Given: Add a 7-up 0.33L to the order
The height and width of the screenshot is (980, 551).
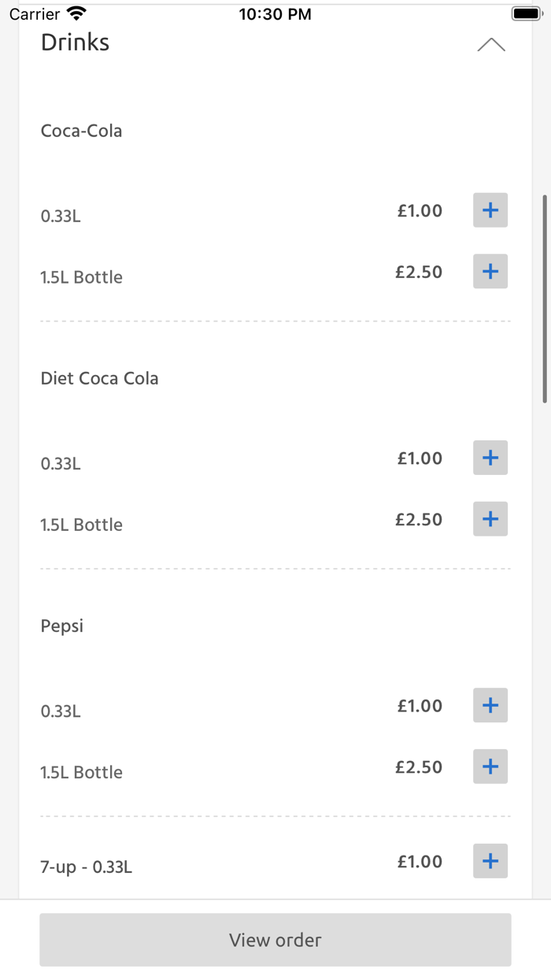Looking at the screenshot, I should point(490,861).
